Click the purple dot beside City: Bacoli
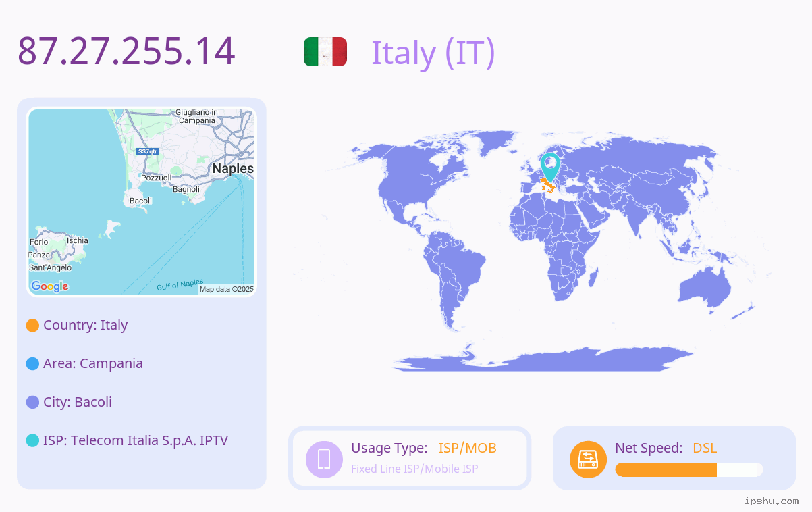 (x=32, y=403)
